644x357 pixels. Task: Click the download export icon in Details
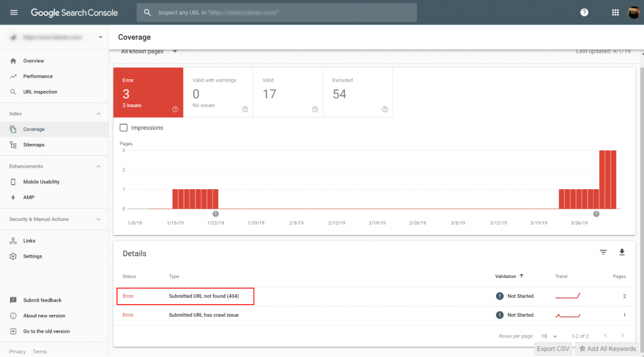point(622,253)
